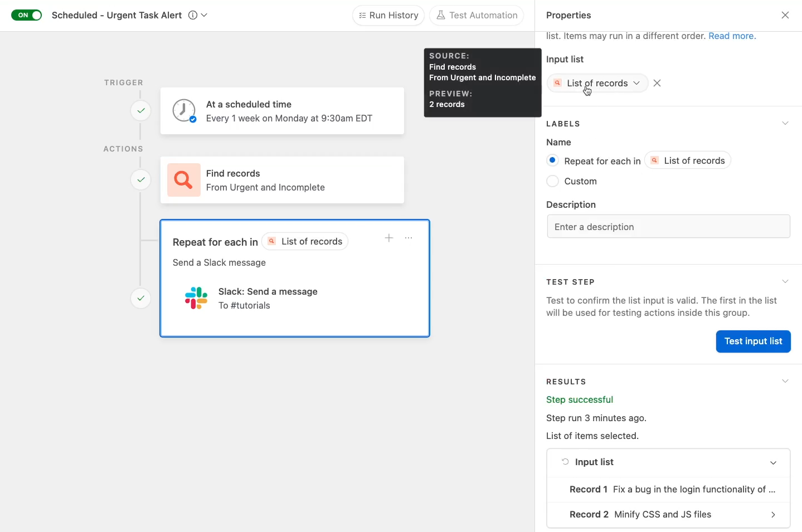Add an action with the plus icon in repeat group
This screenshot has width=802, height=532.
[389, 238]
